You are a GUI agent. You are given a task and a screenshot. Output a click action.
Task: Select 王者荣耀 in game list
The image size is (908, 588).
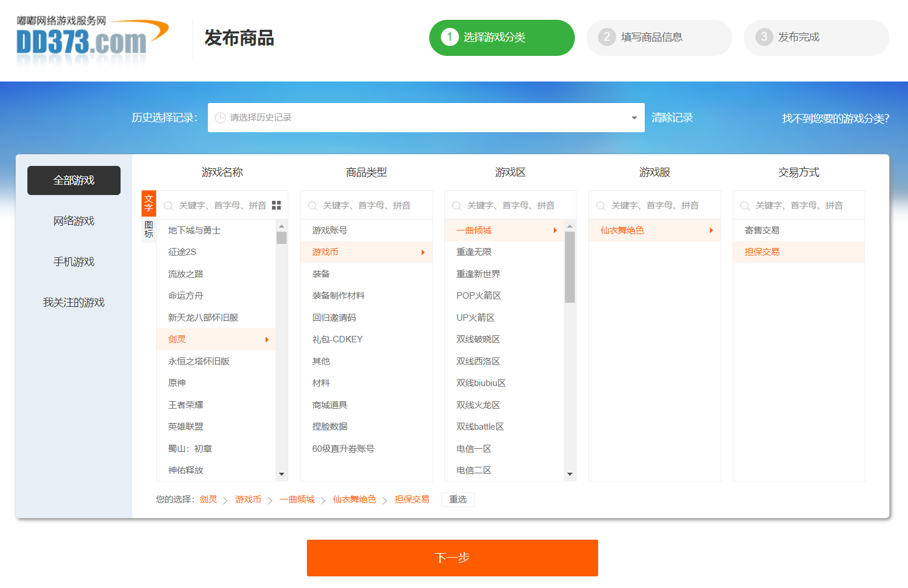click(x=216, y=405)
